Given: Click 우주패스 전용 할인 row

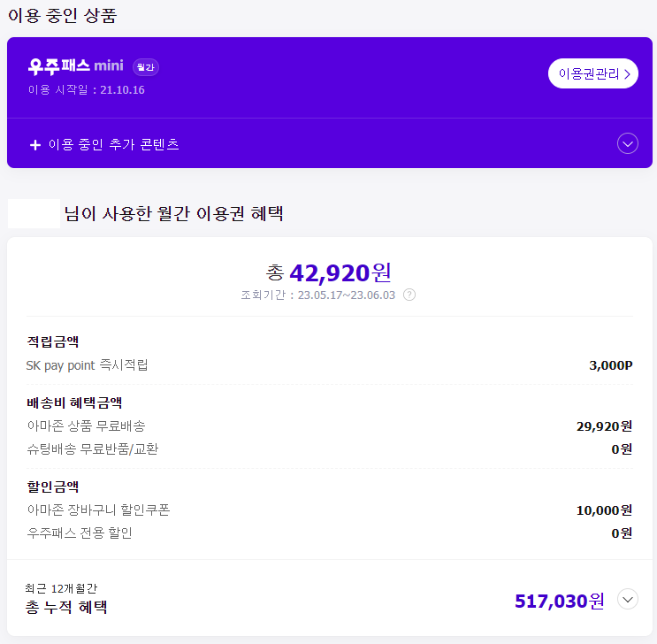Looking at the screenshot, I should tap(329, 533).
